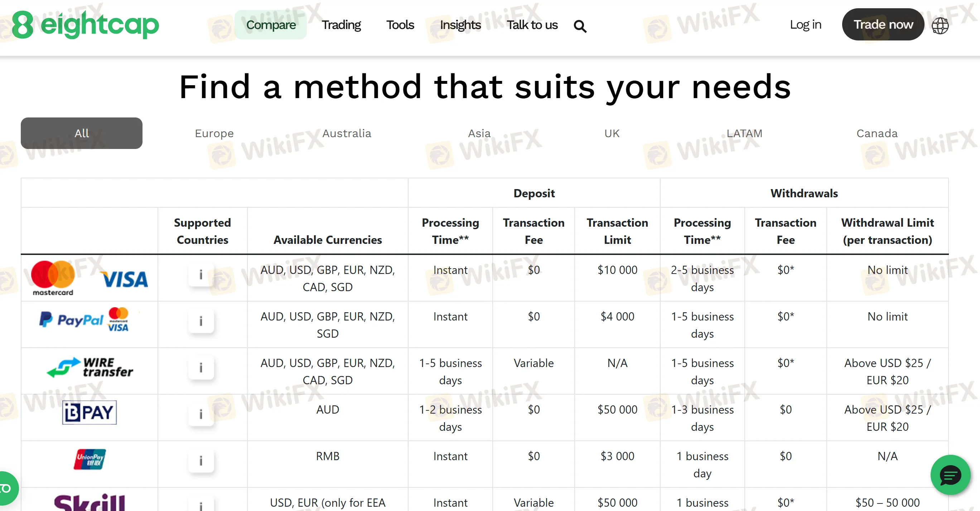Open the Compare menu
The image size is (980, 511).
pos(271,25)
